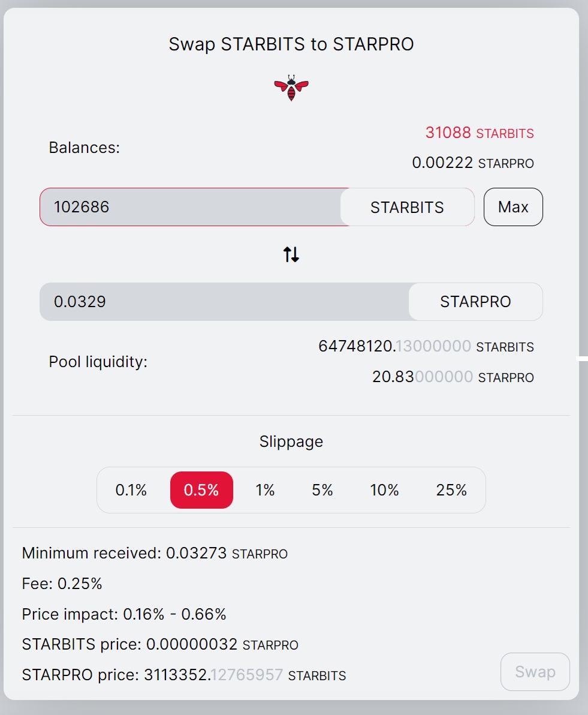Click the 0.00222 STARPRO balance
Screen dimensions: 588x715
click(x=473, y=163)
